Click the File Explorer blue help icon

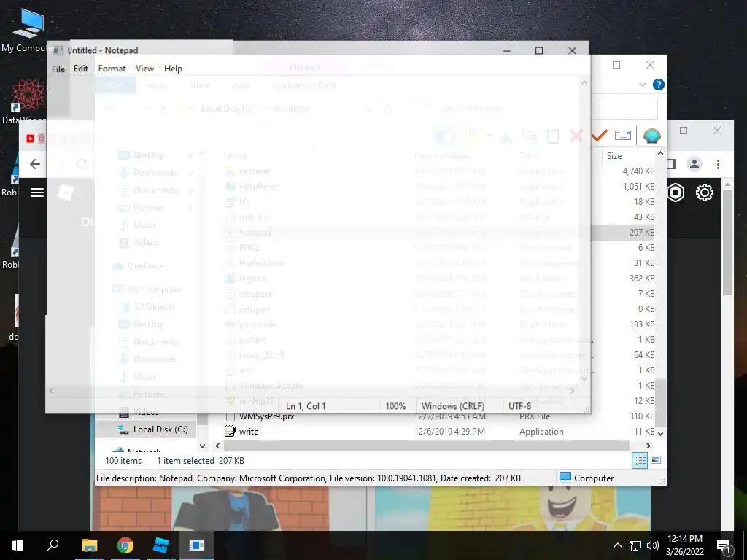click(659, 85)
